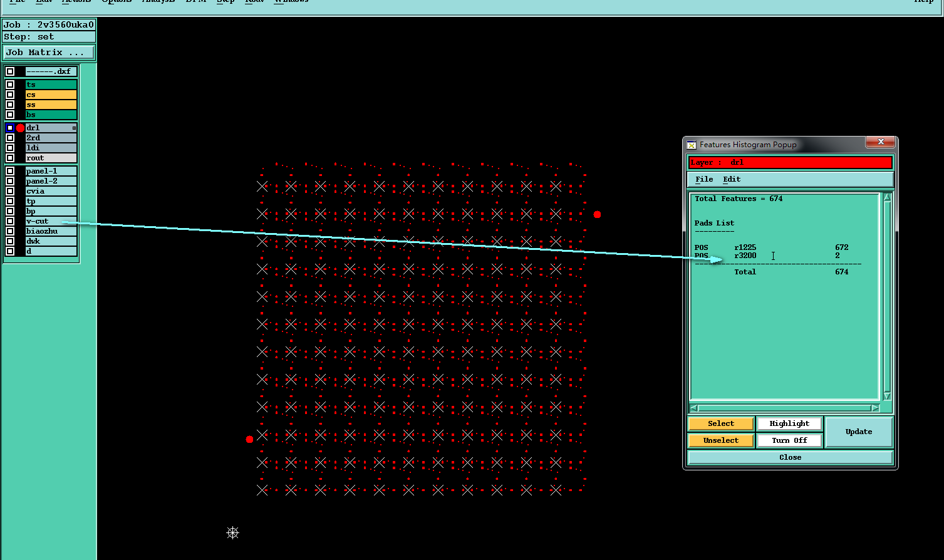Select the cvia layer name
Viewport: 944px width, 560px height.
pyautogui.click(x=51, y=191)
